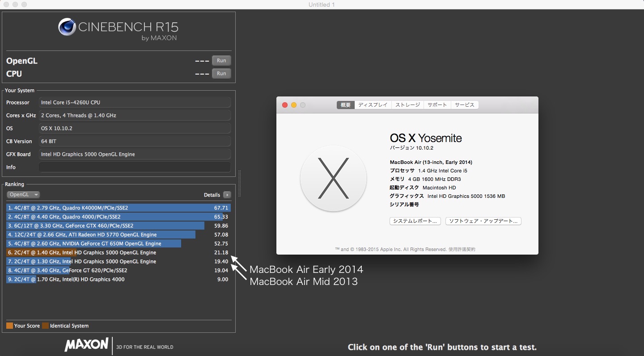Open システムレポート button
This screenshot has width=644, height=356.
(415, 221)
